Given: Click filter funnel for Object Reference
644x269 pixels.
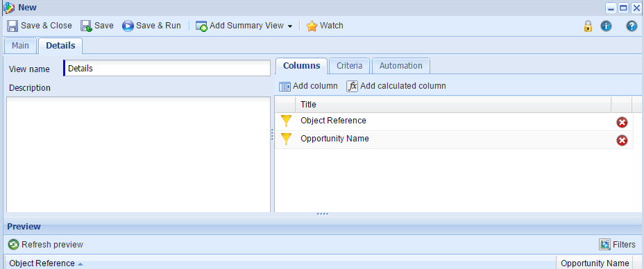Looking at the screenshot, I should pyautogui.click(x=287, y=121).
